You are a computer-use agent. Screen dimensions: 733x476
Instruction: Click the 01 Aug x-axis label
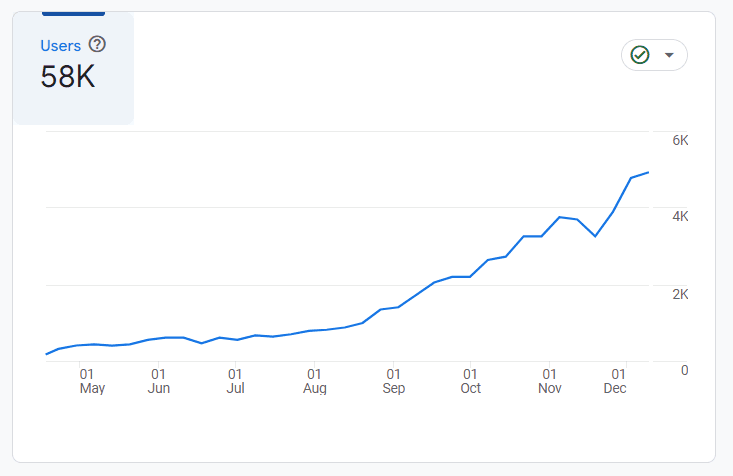[314, 380]
